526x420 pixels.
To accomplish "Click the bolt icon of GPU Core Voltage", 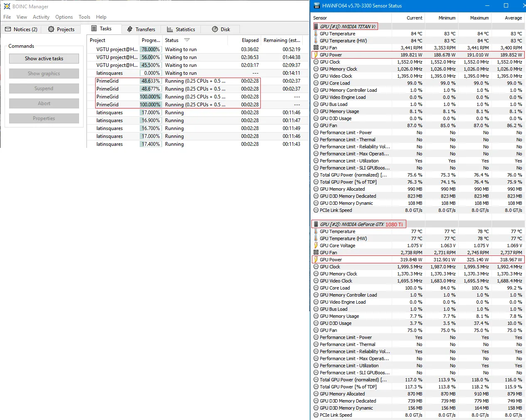I will pyautogui.click(x=316, y=246).
